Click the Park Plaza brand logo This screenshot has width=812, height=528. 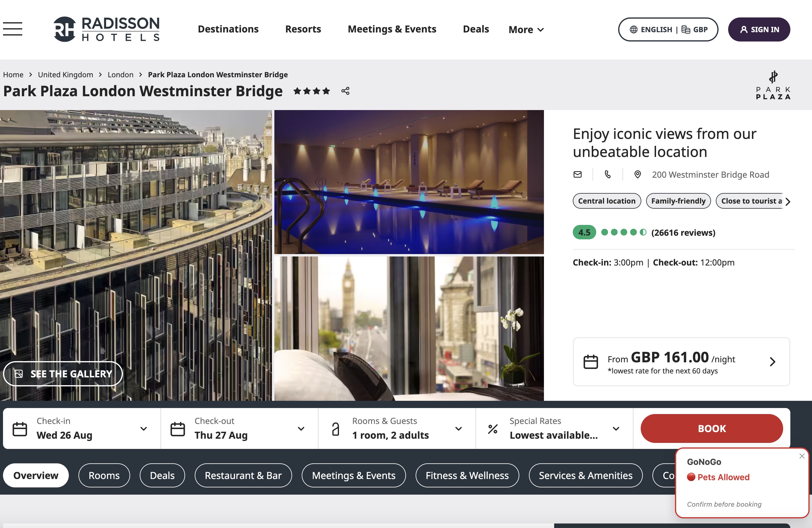click(773, 85)
